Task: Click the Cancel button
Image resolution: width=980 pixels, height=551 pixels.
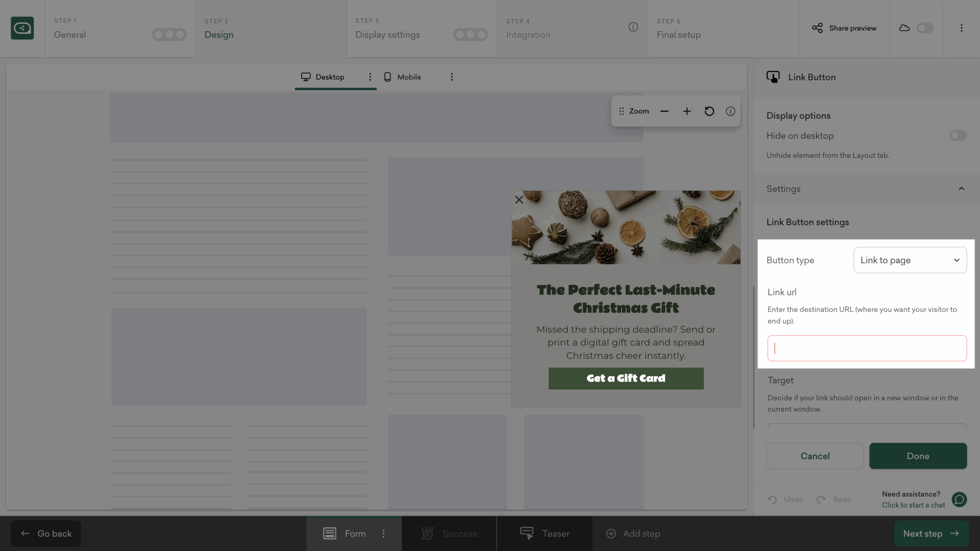Action: click(815, 456)
